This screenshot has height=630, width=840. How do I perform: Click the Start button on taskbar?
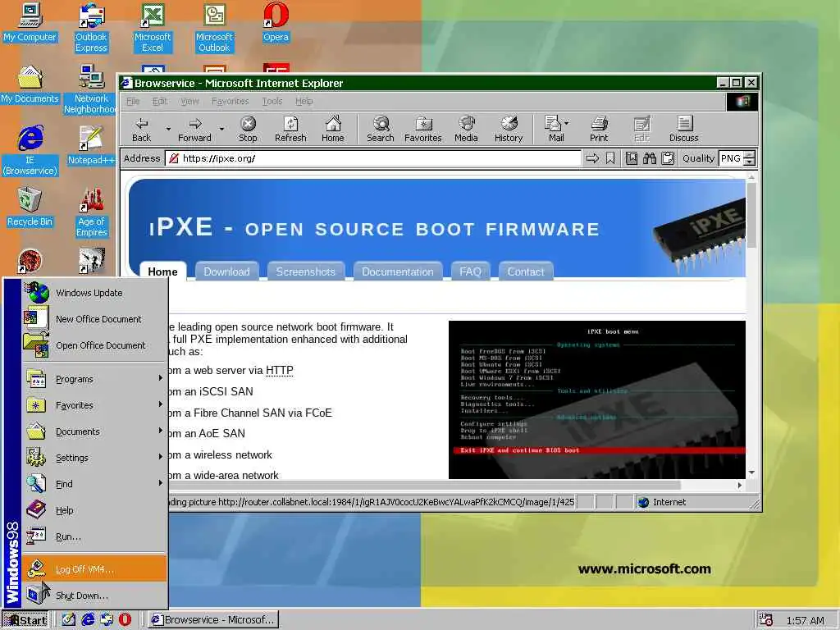coord(25,620)
